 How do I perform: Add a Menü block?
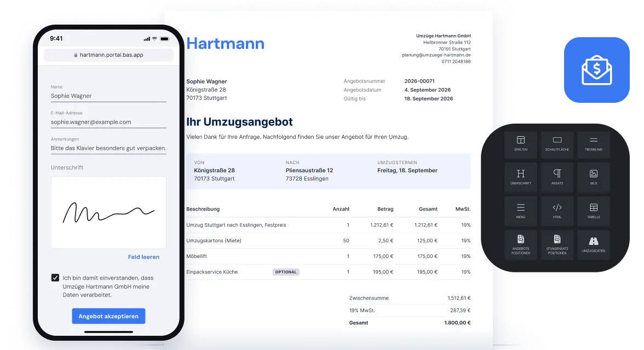pos(520,211)
